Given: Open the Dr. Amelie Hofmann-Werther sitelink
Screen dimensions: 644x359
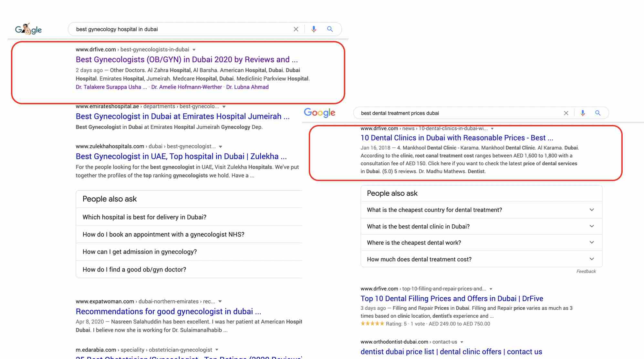Looking at the screenshot, I should click(186, 87).
